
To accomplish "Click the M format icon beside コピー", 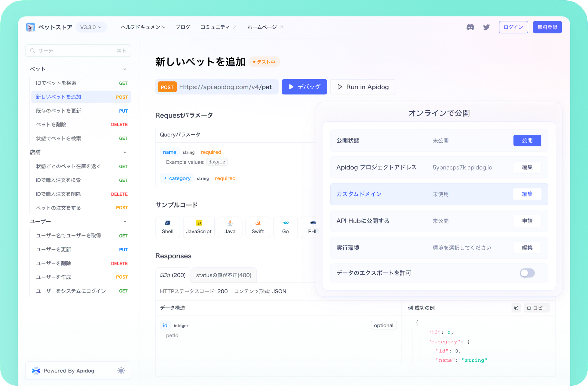I will coord(516,308).
